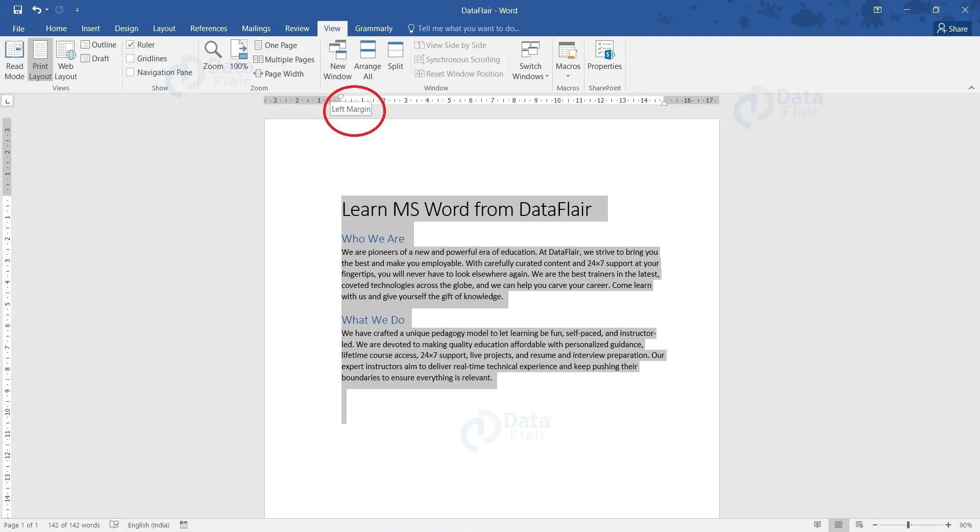The width and height of the screenshot is (980, 532).
Task: Enable the Navigation Pane
Action: point(131,72)
